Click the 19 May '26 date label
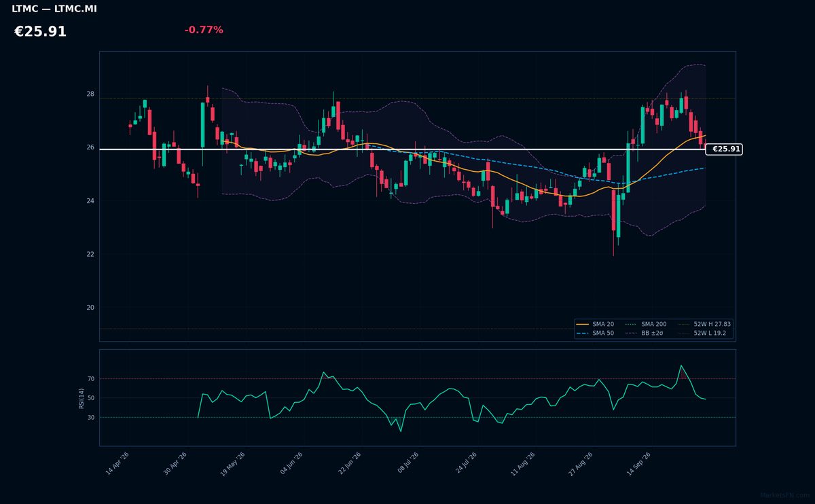This screenshot has height=504, width=815. (x=234, y=463)
